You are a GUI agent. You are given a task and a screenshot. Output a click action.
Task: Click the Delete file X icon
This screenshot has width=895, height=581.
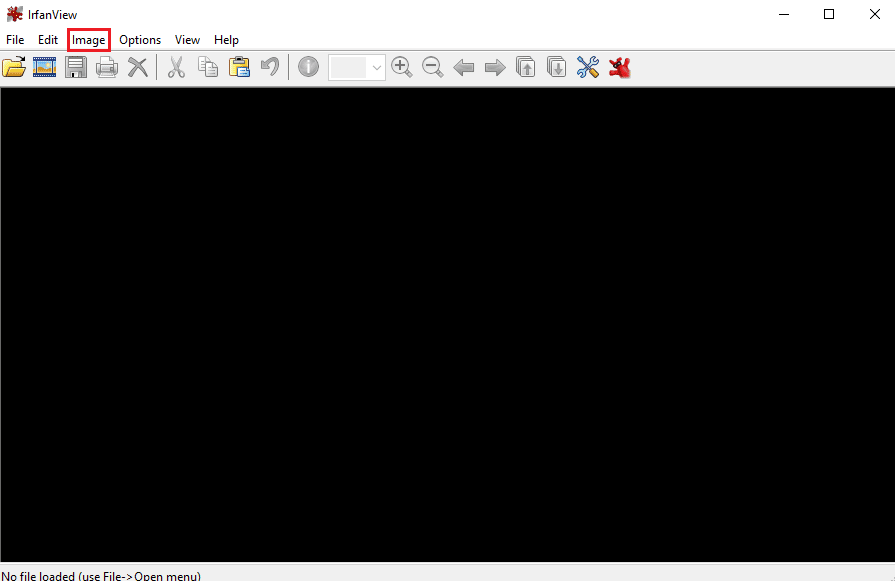(x=138, y=67)
